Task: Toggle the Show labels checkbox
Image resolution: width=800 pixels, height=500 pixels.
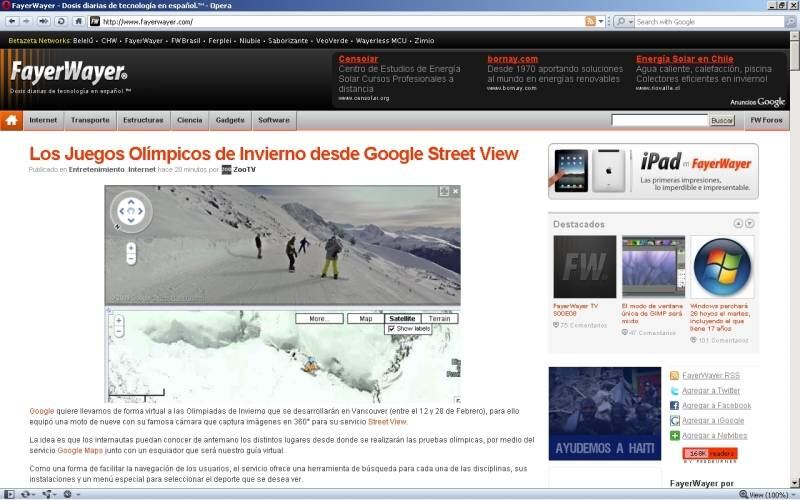Action: coord(391,329)
